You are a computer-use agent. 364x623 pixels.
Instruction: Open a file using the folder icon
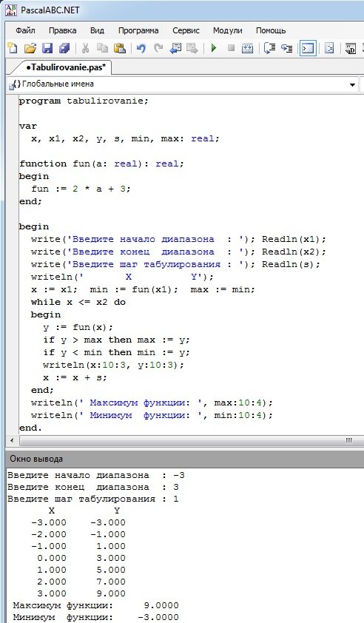[x=30, y=49]
